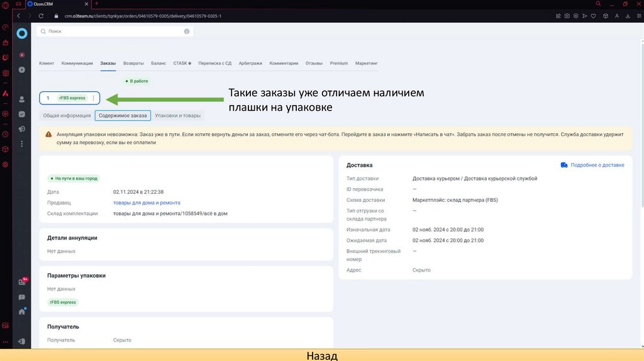Viewport: 644px width, 361px height.
Task: Open three-dot menu on rFBS express package
Action: click(93, 97)
